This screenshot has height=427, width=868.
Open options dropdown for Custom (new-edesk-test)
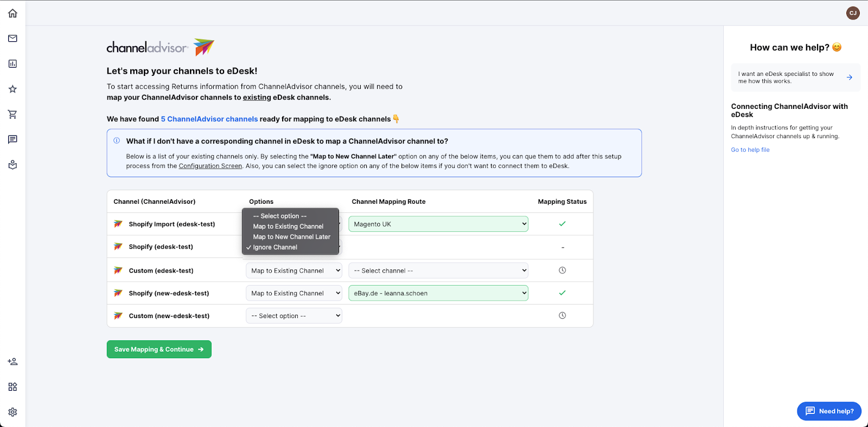[294, 316]
